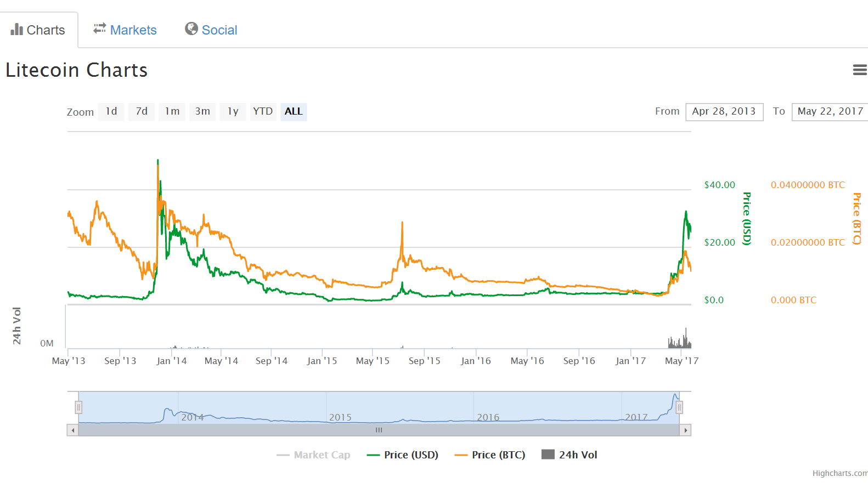Click the globe icon beside Social
Image resolution: width=868 pixels, height=488 pixels.
pos(191,29)
